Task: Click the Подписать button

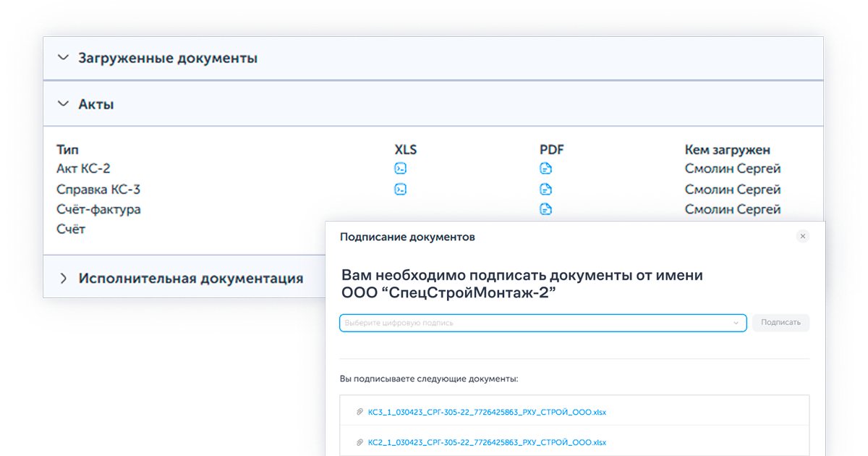Action: (x=780, y=323)
